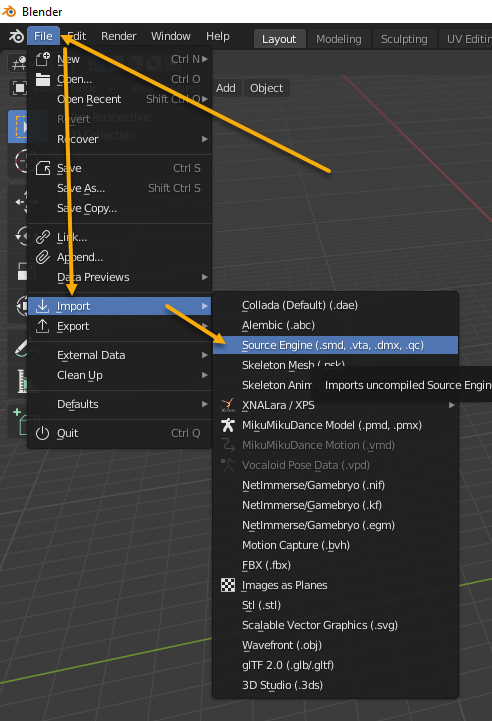Click the Import download-arrow icon
This screenshot has width=492, height=721.
pyautogui.click(x=43, y=306)
